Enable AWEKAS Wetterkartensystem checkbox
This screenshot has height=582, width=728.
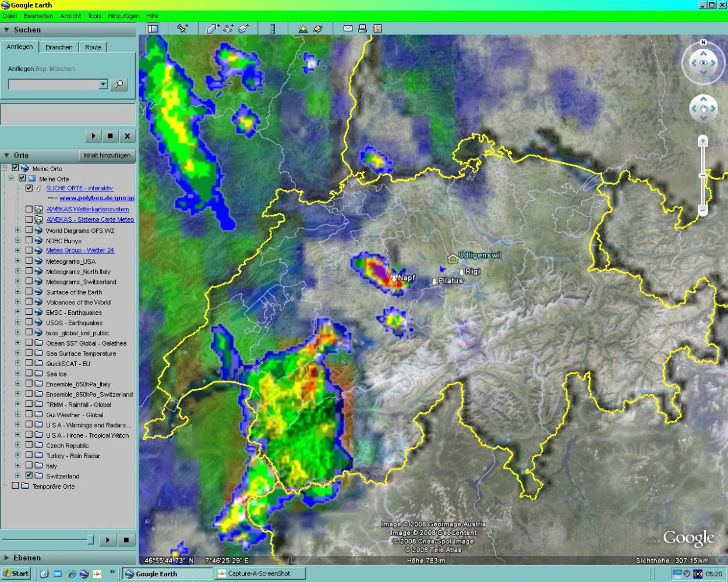point(29,209)
